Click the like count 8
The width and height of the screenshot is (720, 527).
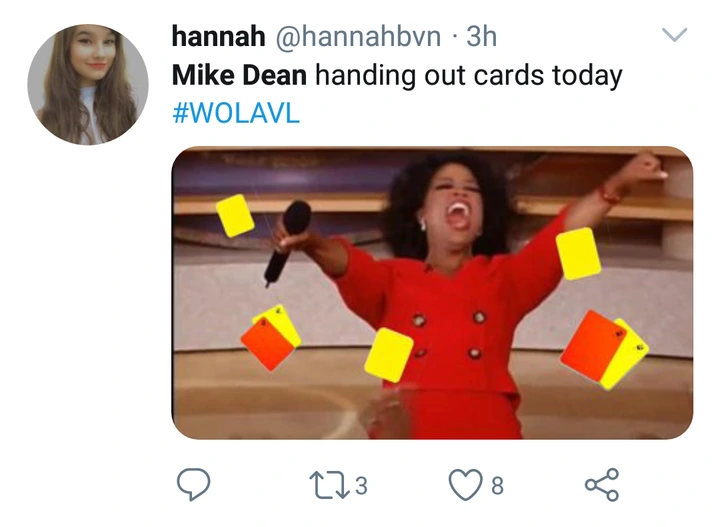(497, 486)
